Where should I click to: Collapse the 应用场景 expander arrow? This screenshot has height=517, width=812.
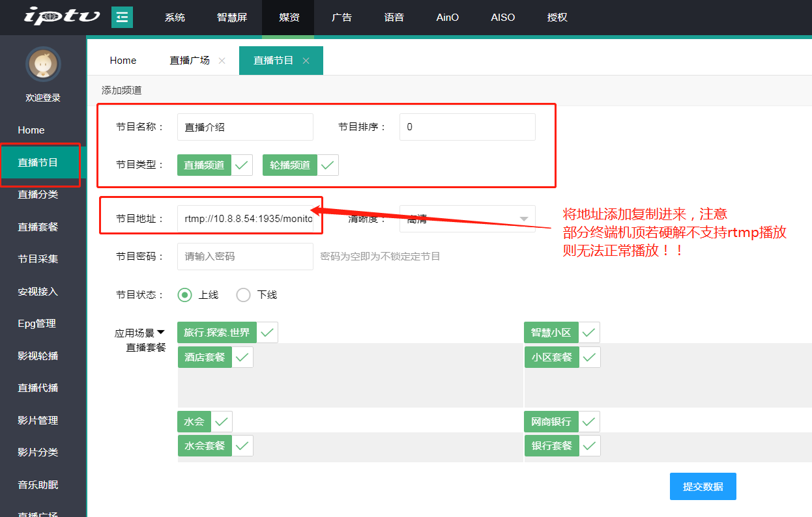tap(161, 332)
